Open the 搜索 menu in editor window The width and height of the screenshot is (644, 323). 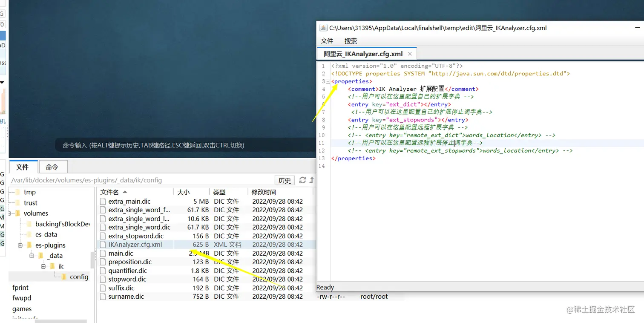pyautogui.click(x=351, y=41)
